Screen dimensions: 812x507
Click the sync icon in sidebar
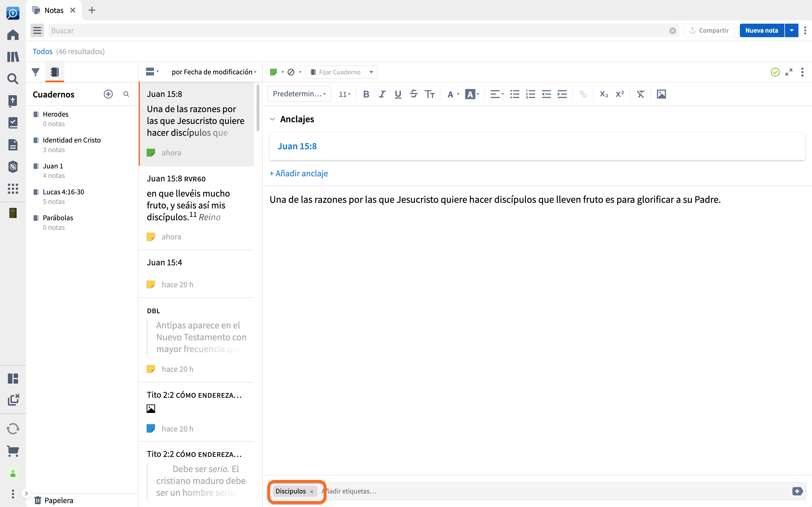pos(13,428)
